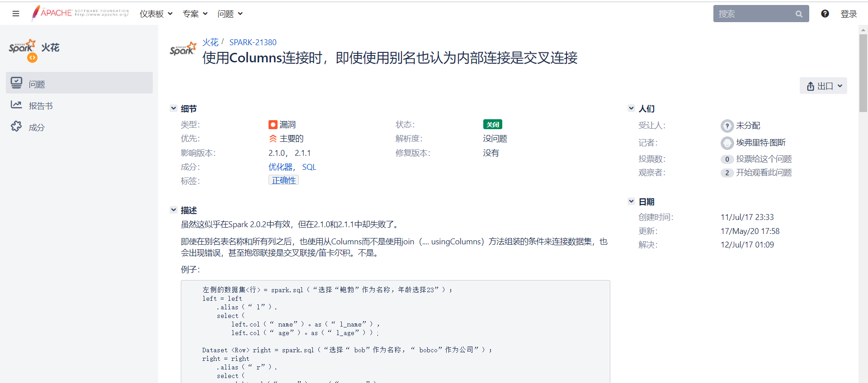
Task: Click the green 关闭 status badge
Action: click(493, 124)
